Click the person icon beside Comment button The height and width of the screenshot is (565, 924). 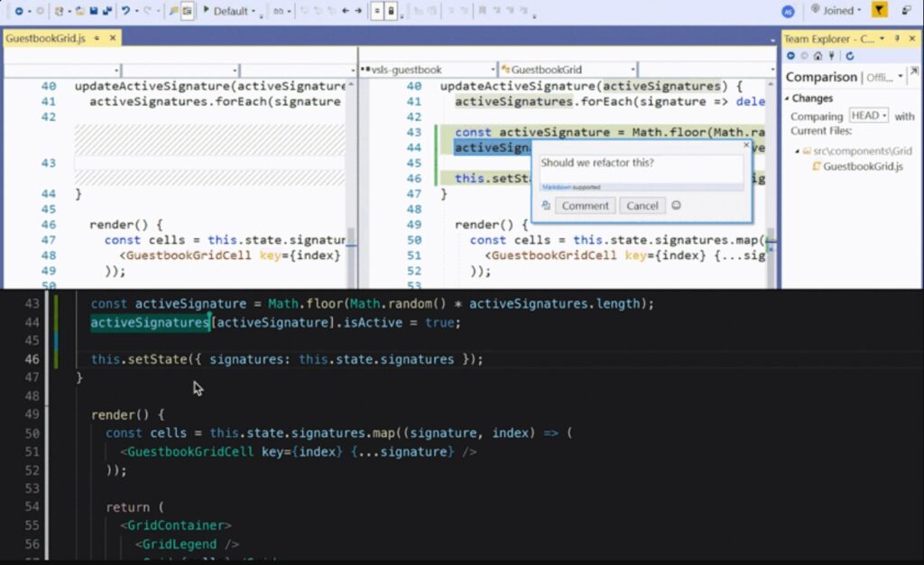(x=545, y=205)
